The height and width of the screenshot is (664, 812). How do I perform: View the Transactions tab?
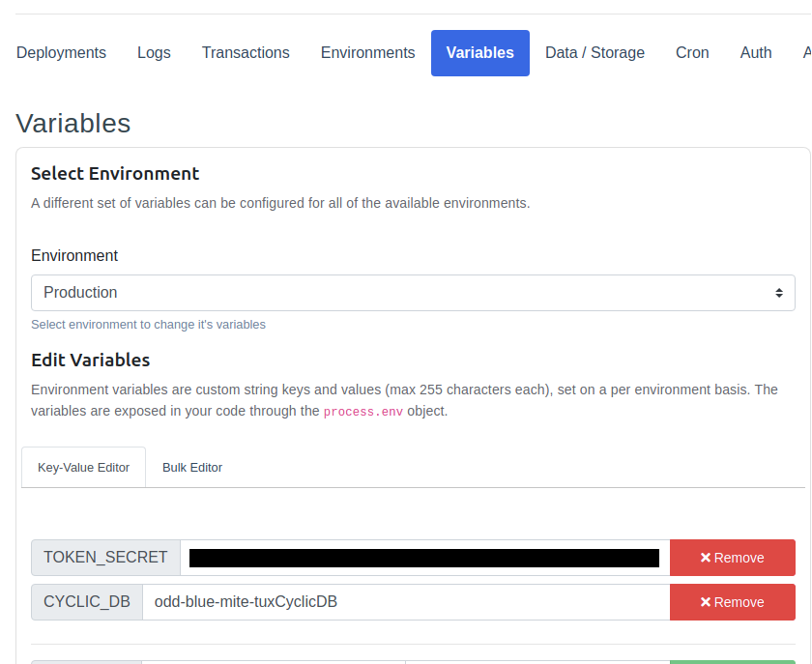coord(246,52)
